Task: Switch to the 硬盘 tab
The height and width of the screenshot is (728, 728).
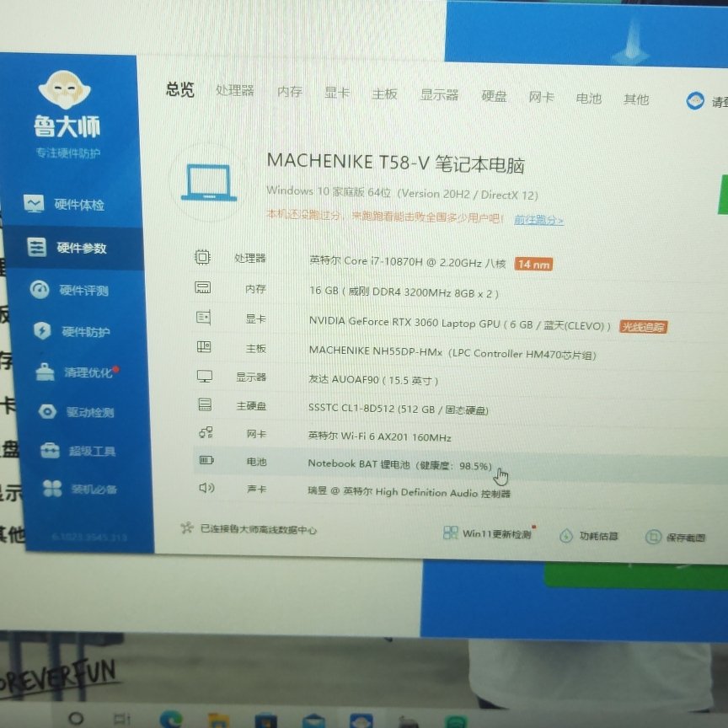Action: 494,97
